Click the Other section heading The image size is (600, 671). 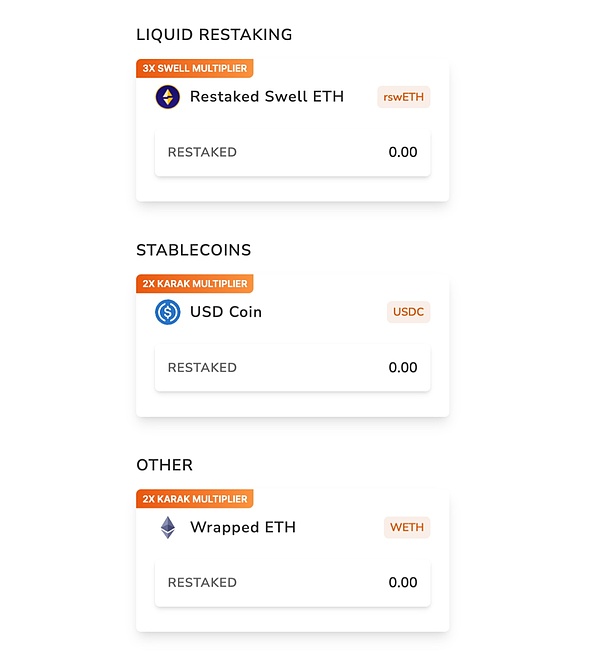click(x=164, y=465)
